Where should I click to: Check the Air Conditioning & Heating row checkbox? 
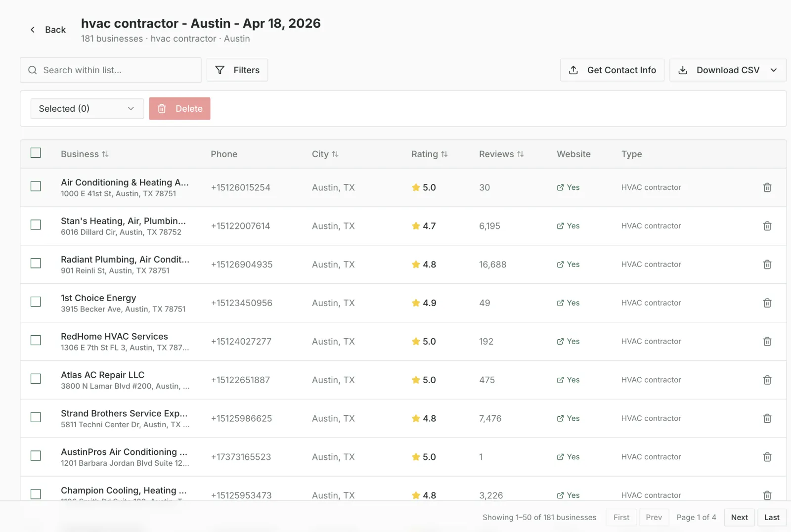pyautogui.click(x=36, y=186)
